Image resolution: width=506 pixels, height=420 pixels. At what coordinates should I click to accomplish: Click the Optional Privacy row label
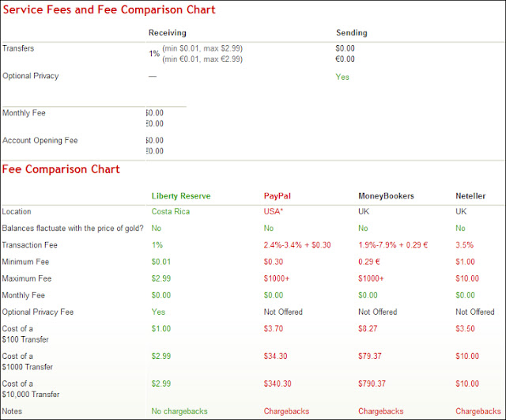coord(31,77)
